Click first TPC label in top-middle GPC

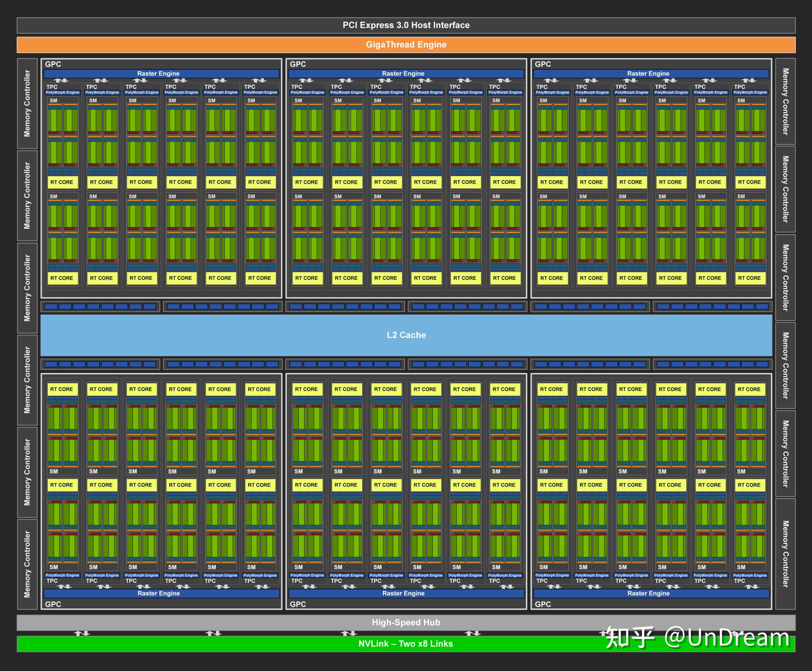coord(297,87)
